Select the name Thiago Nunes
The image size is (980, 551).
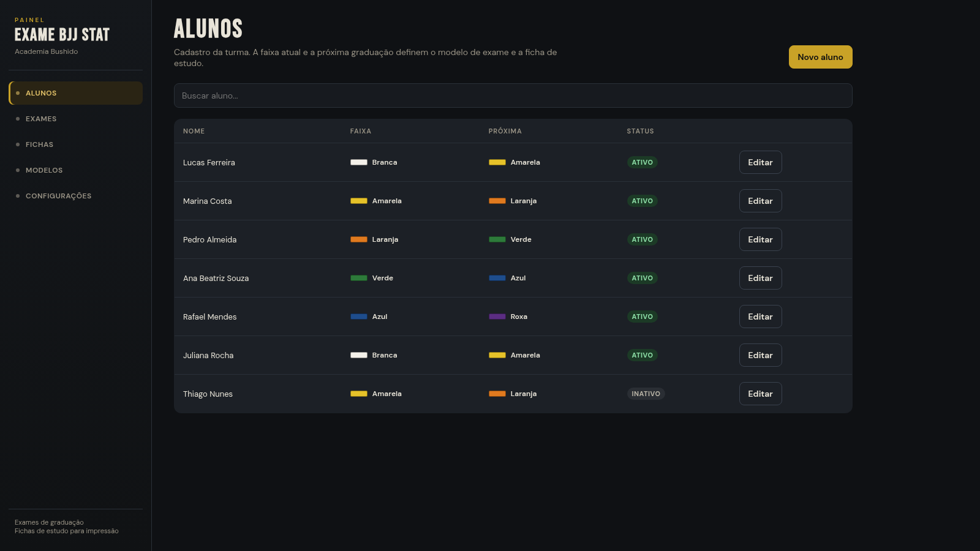tap(208, 394)
